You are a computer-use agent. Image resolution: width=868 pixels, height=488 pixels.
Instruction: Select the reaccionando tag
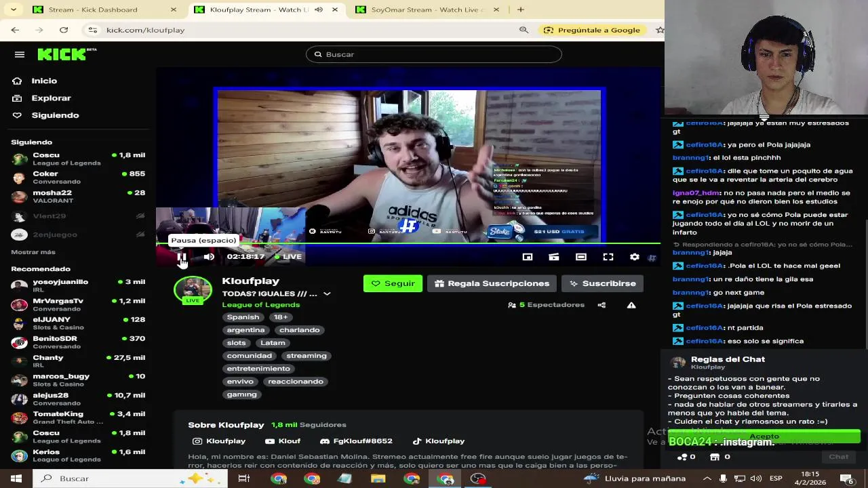[x=295, y=382]
